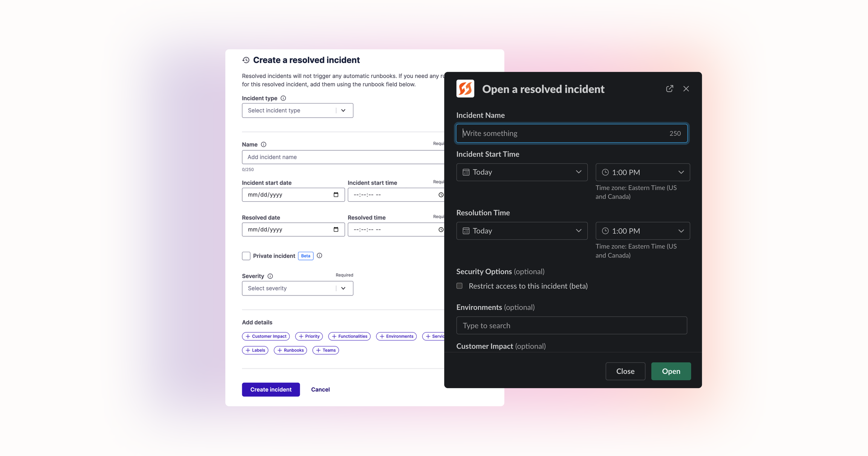Open calendar picker in Resolved date field
868x456 pixels.
pyautogui.click(x=336, y=230)
